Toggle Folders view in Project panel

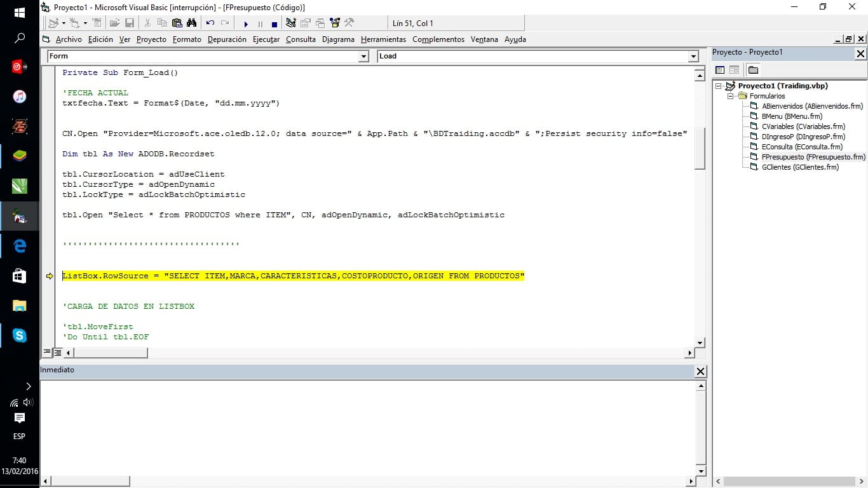point(753,70)
